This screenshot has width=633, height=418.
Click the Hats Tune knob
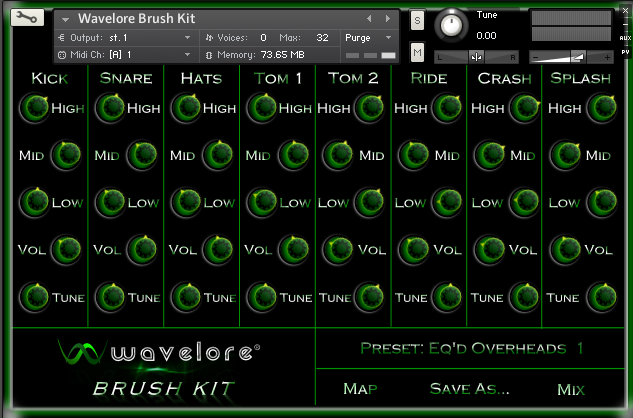point(185,297)
